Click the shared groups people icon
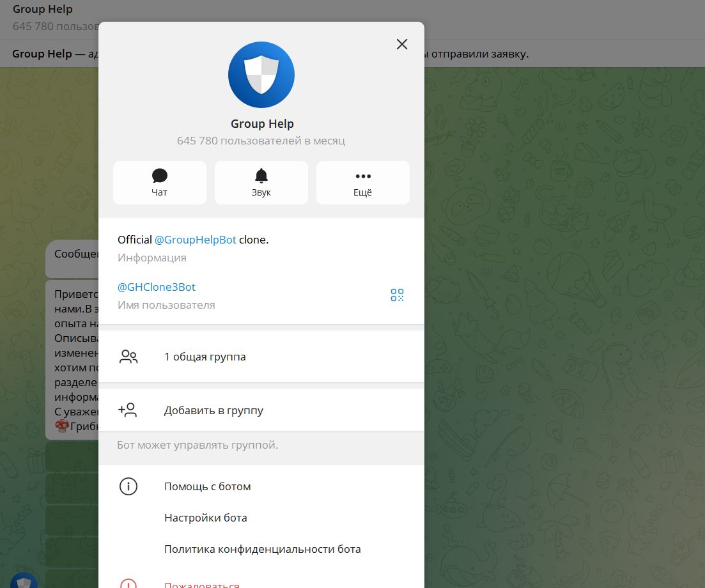This screenshot has height=588, width=705. click(128, 357)
